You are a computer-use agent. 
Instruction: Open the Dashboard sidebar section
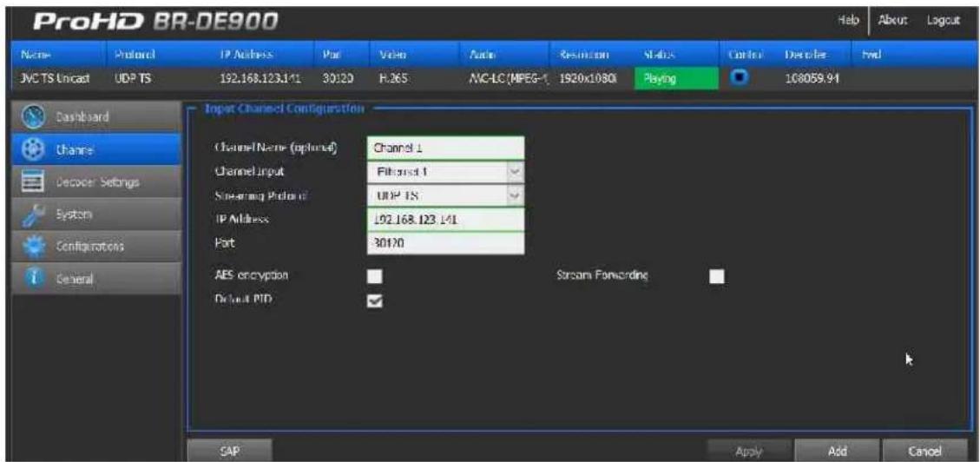[97, 117]
